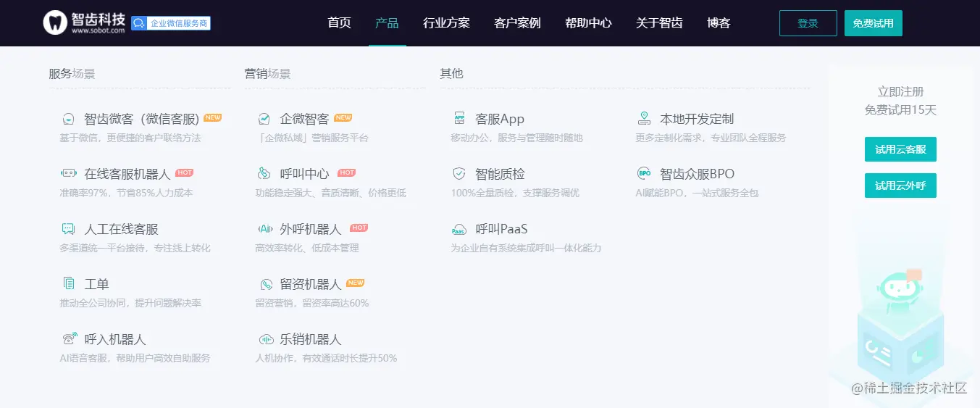Screen dimensions: 980x408
Task: Open the 关于智齿 menu item
Action: click(659, 23)
